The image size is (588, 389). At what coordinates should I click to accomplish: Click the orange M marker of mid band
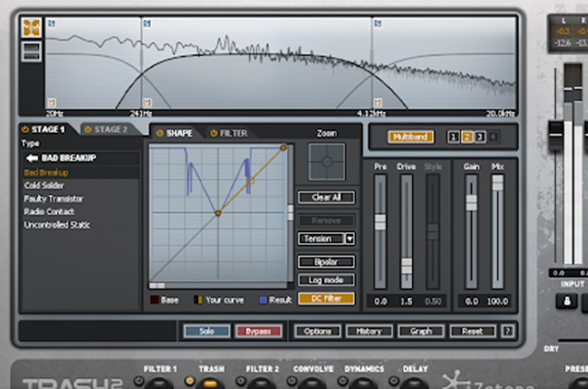point(147,103)
